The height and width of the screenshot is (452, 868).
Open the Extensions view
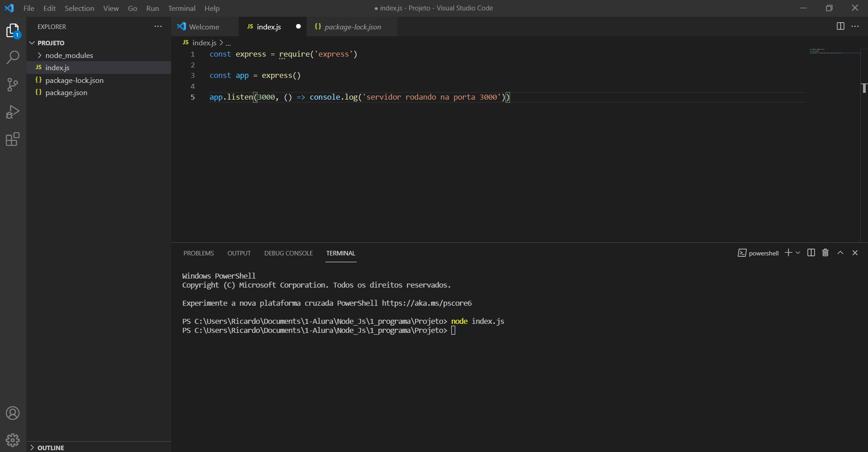[13, 139]
